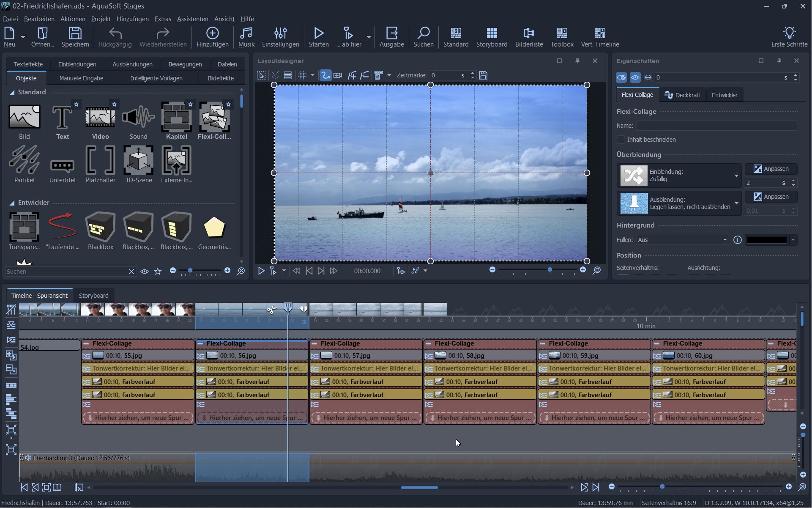The width and height of the screenshot is (812, 508).
Task: Enable Inhalt beschneiden checkbox
Action: pos(621,140)
